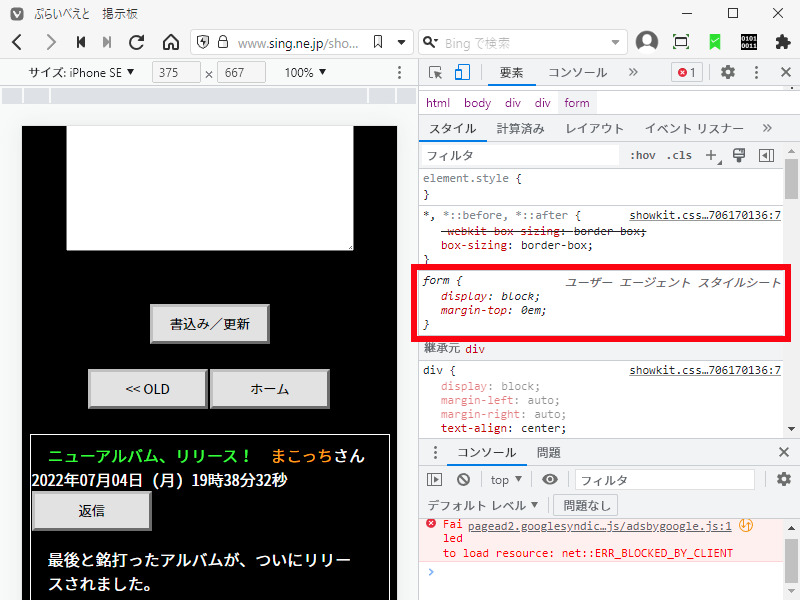The image size is (800, 600).
Task: Reload the current page
Action: point(136,42)
